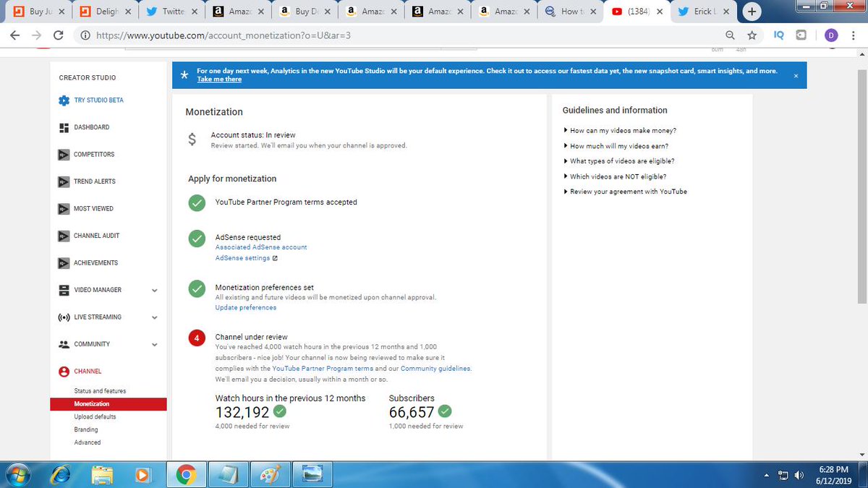
Task: Click the Community people icon
Action: pyautogui.click(x=64, y=344)
